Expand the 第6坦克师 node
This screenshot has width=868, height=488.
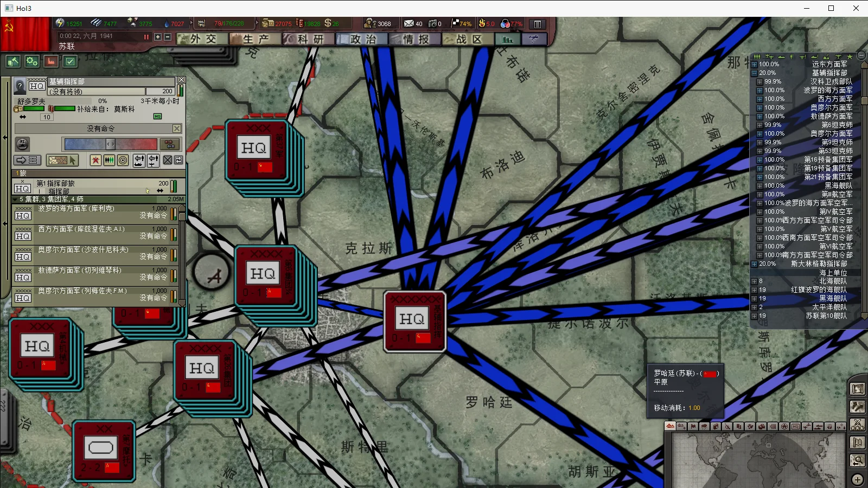click(x=759, y=125)
